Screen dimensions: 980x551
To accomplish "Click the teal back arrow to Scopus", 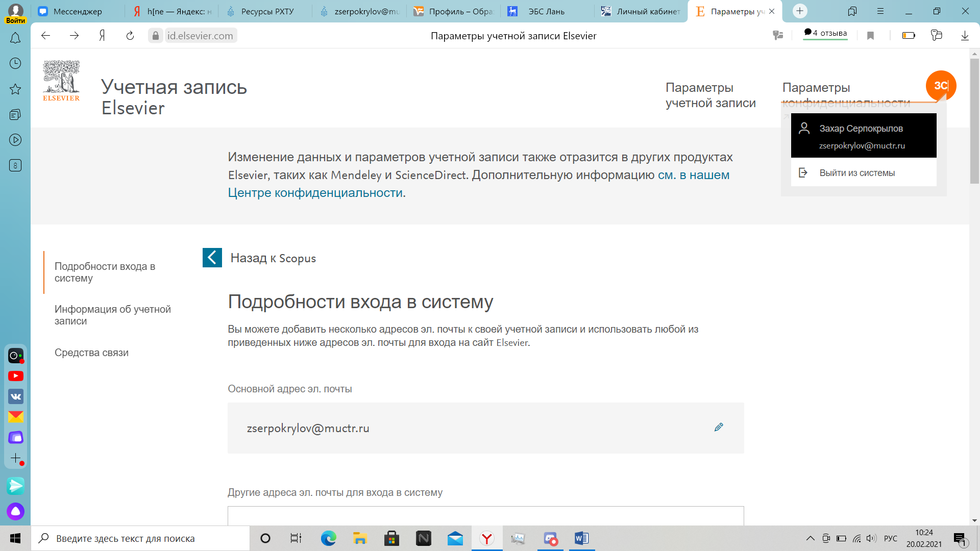I will (x=212, y=258).
